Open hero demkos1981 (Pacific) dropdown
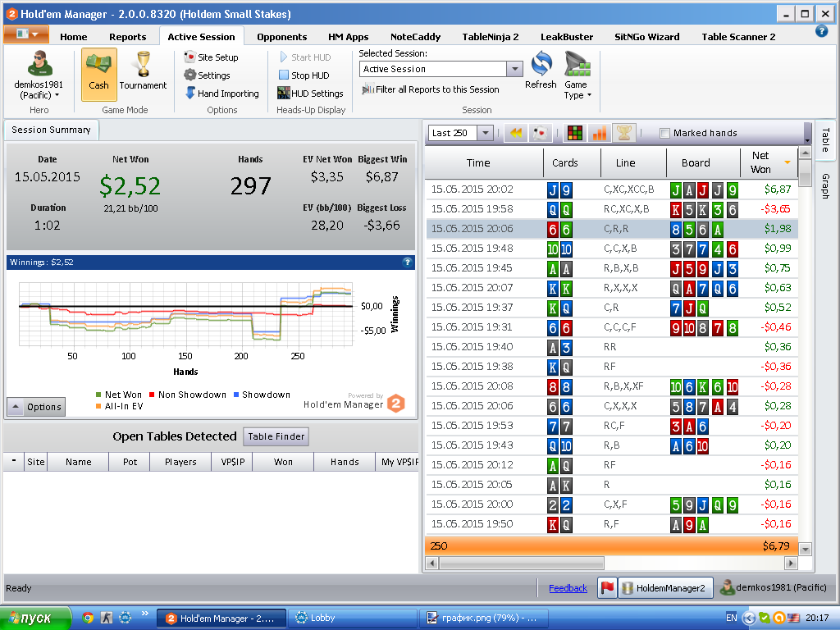 pos(39,90)
